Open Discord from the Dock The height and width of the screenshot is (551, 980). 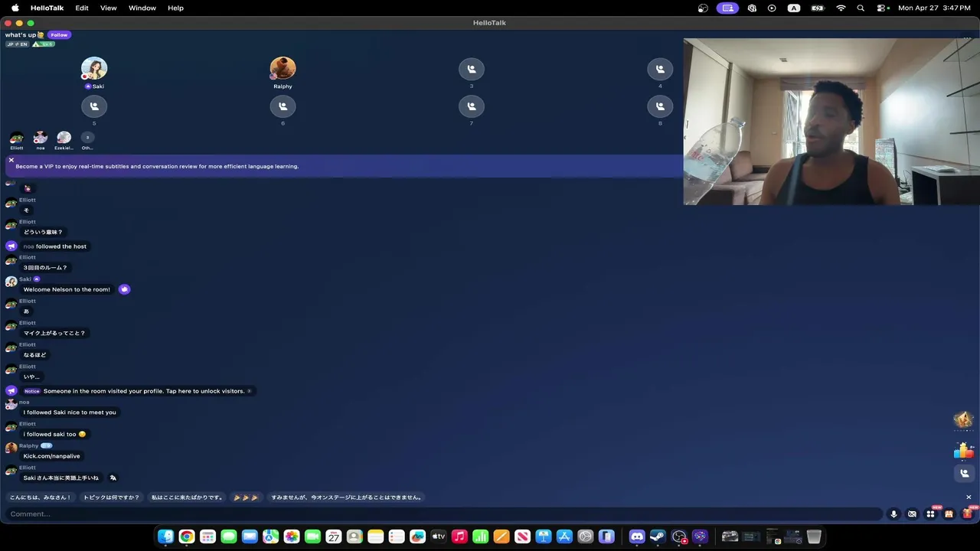pyautogui.click(x=637, y=536)
